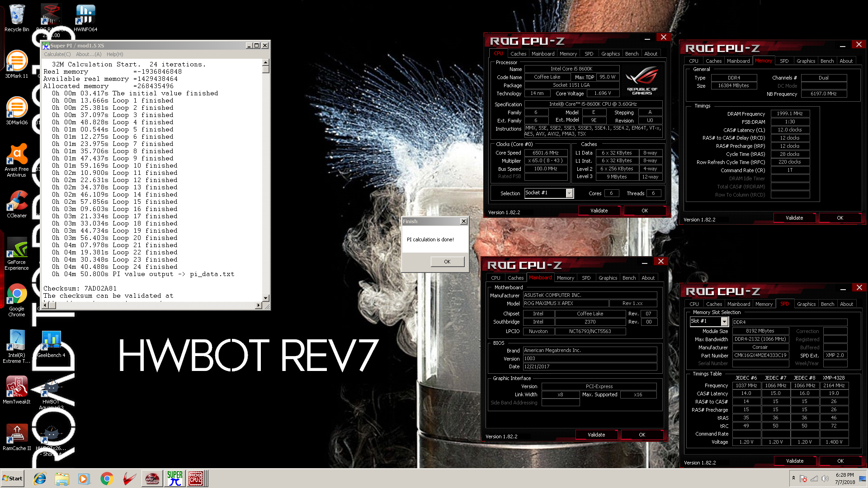The image size is (868, 488).
Task: Click Super PI horizontal scrollbar right arrow
Action: point(258,305)
